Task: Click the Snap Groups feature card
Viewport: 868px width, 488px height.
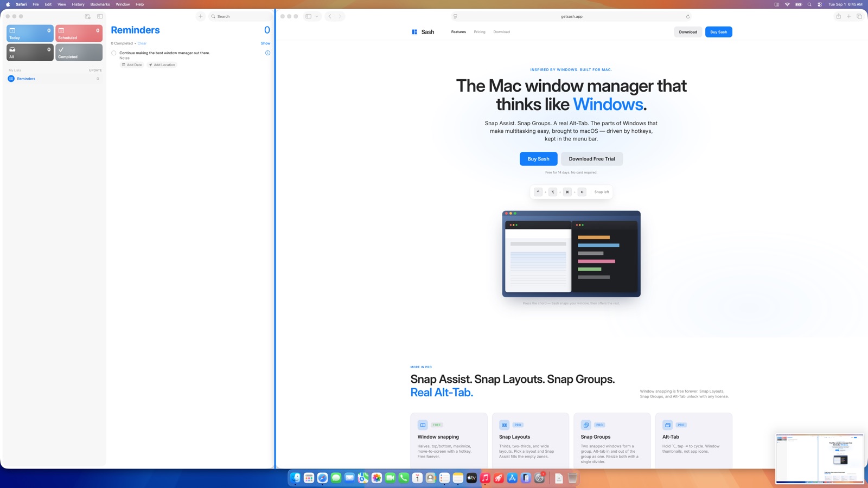Action: tap(612, 440)
